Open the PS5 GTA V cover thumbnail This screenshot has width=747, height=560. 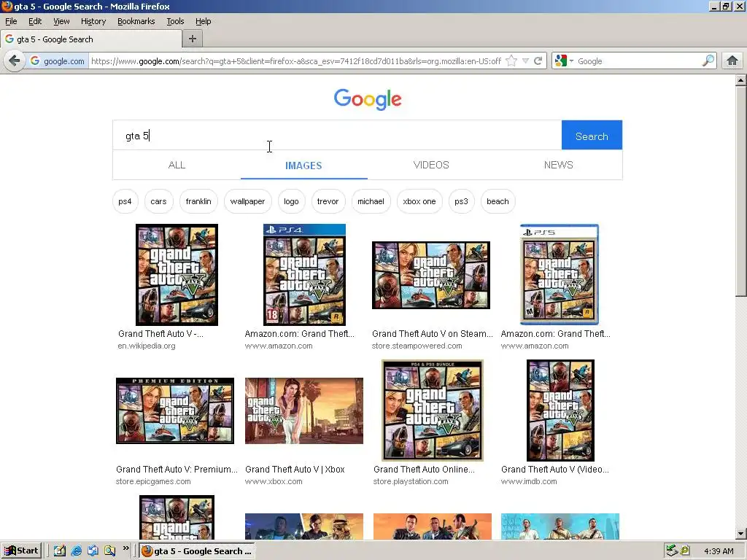pos(560,275)
